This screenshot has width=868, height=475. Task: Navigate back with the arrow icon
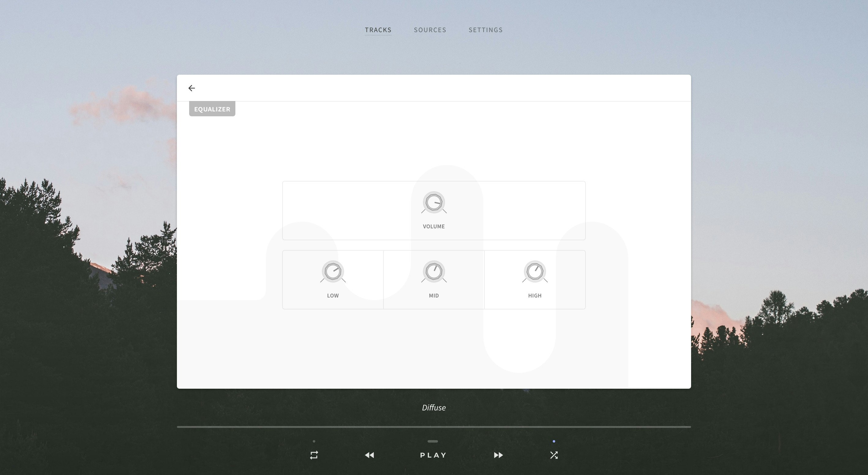pos(192,88)
